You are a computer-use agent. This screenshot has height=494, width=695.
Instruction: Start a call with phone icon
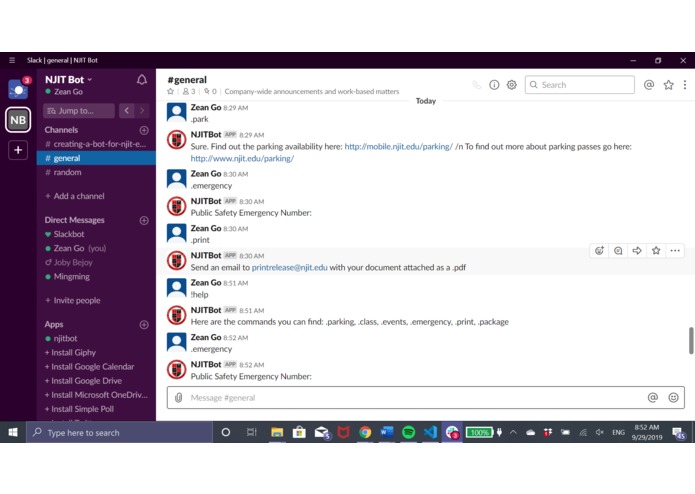tap(476, 85)
